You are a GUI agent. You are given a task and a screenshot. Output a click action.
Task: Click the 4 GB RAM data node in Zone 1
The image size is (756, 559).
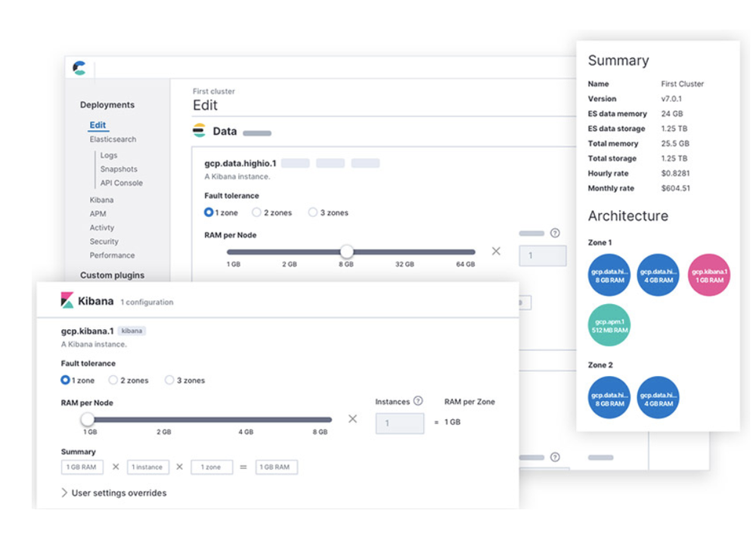[658, 275]
